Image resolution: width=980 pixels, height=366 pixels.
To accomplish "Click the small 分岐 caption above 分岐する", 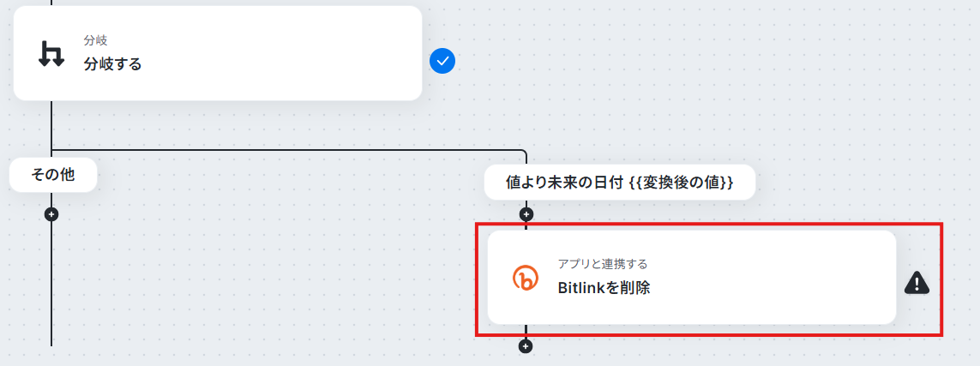I will click(x=95, y=40).
